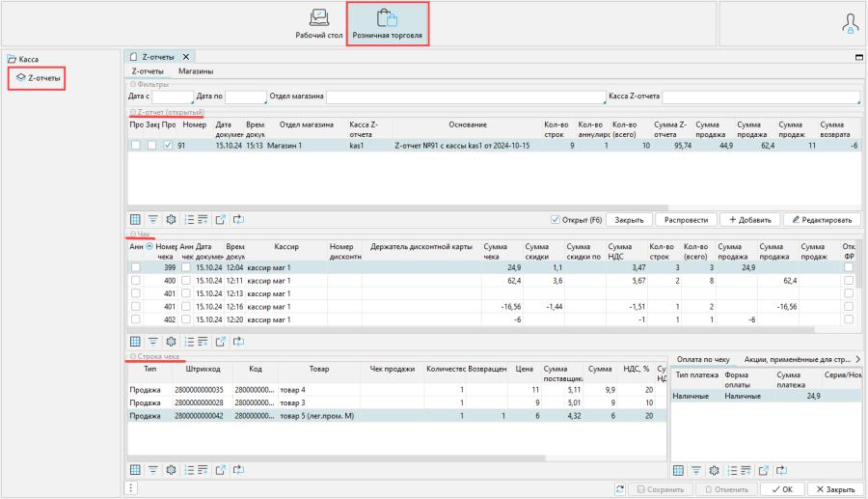The height and width of the screenshot is (499, 868).
Task: Switch to the Магазины tab
Action: 196,71
